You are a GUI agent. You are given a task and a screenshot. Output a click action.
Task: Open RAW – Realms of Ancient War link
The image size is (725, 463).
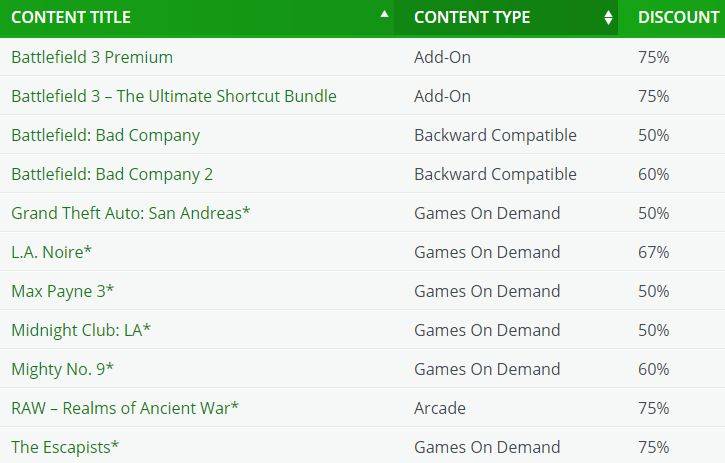[125, 408]
